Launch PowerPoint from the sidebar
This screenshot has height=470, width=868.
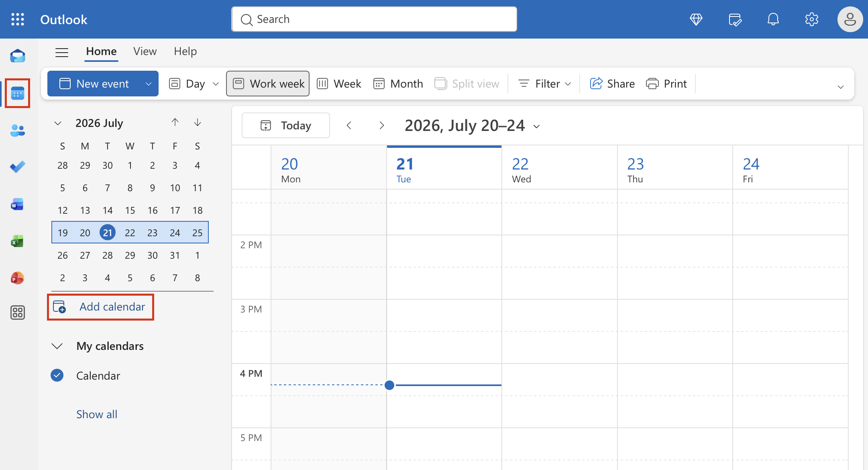click(x=18, y=278)
